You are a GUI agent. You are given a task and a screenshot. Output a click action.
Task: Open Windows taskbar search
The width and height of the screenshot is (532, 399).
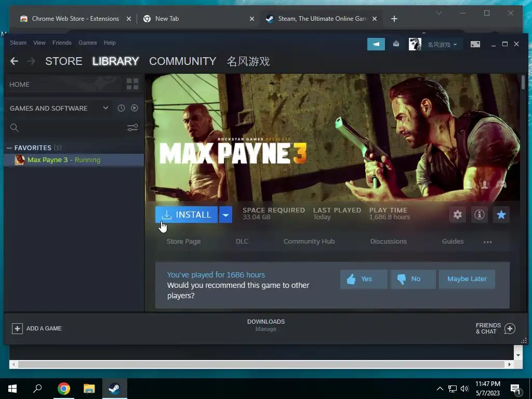37,389
